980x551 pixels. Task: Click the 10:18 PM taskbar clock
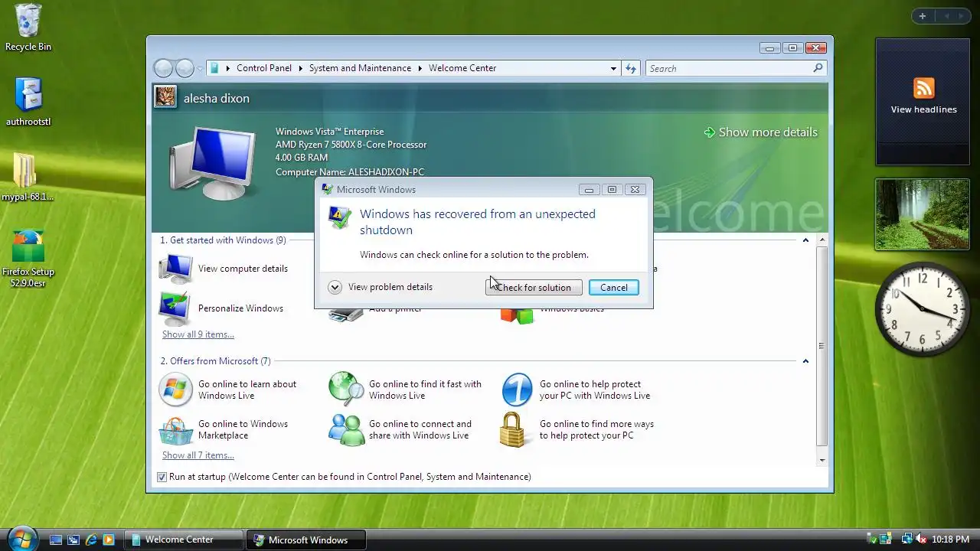pos(950,540)
